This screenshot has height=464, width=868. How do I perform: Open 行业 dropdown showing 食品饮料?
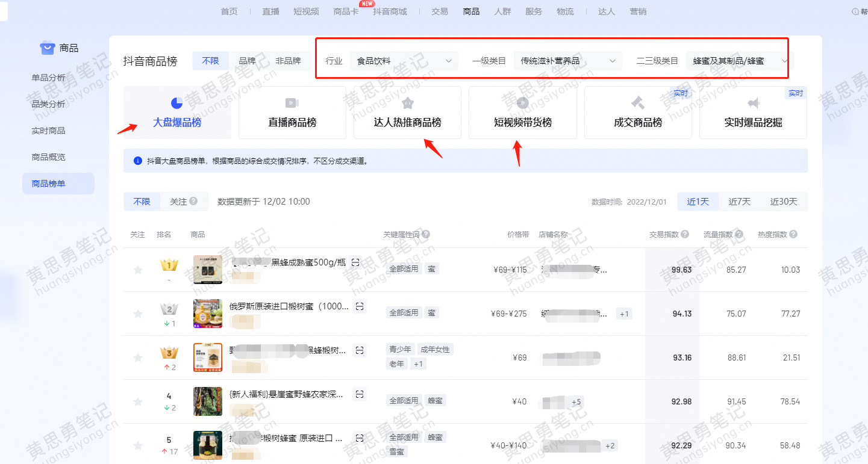pyautogui.click(x=404, y=61)
